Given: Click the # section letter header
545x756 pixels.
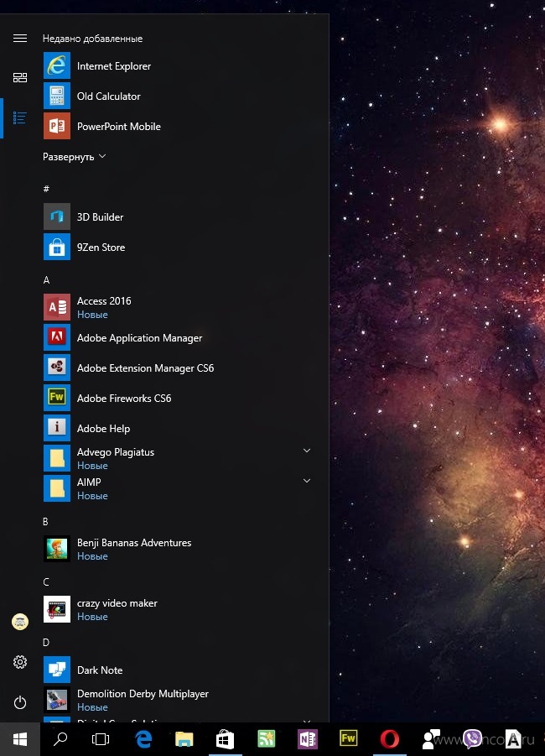Looking at the screenshot, I should [46, 189].
